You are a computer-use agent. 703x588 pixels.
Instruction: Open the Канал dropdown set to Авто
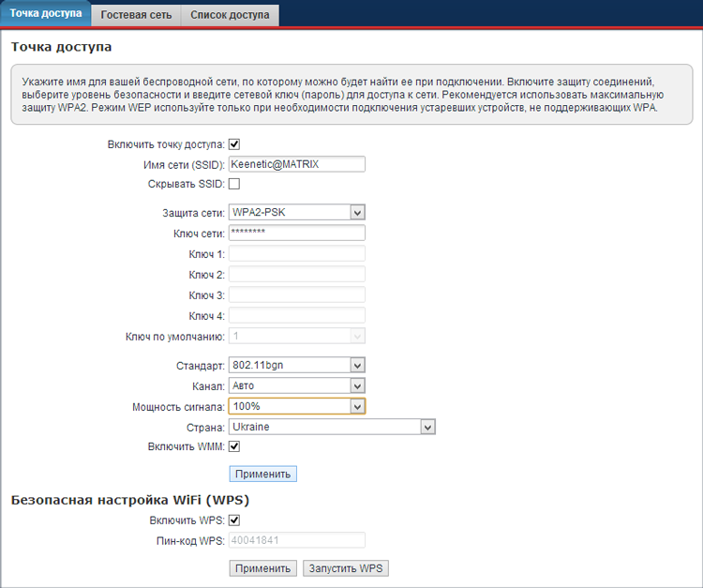click(296, 385)
